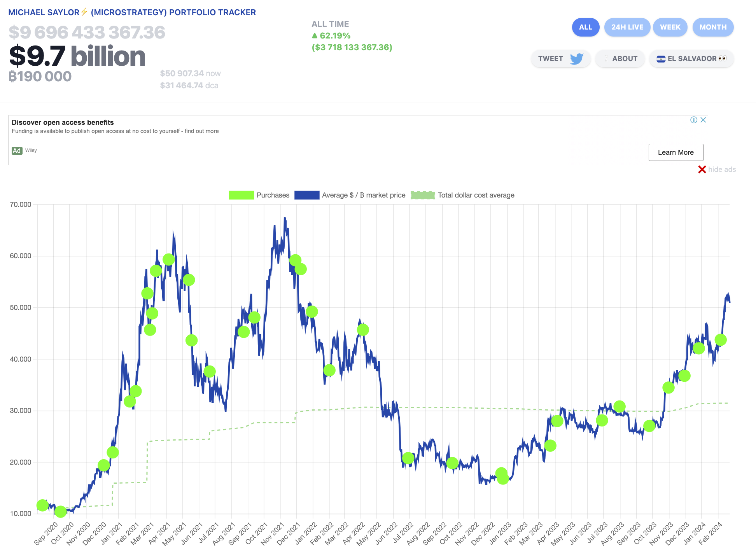
Task: Select the first purchase dot in Sep 2020
Action: [42, 505]
